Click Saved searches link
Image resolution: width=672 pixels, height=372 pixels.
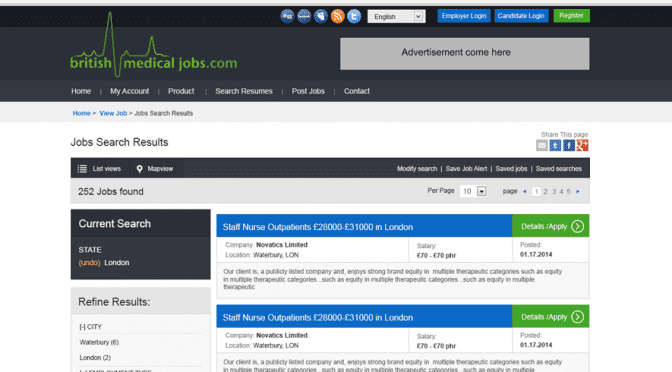pos(559,169)
